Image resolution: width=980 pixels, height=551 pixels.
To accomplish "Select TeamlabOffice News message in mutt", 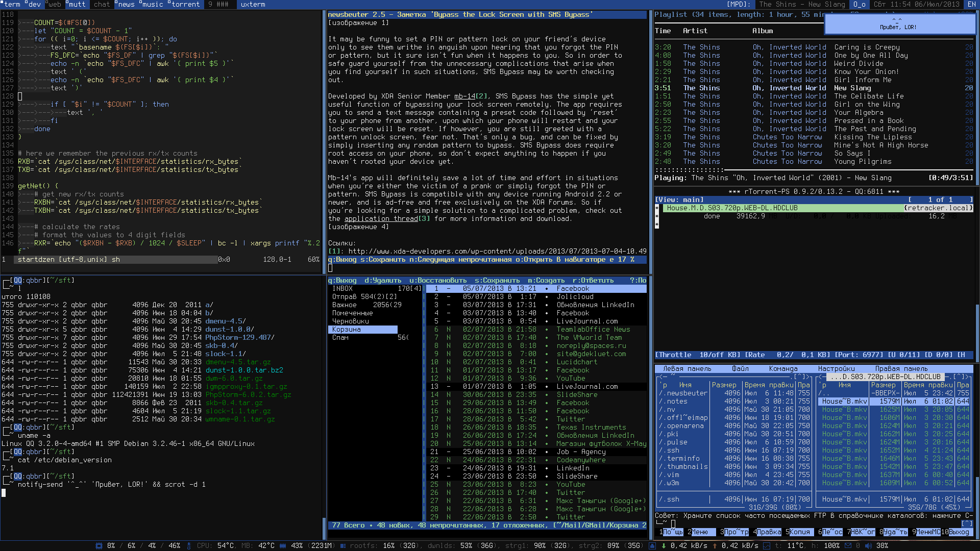I will pos(536,329).
